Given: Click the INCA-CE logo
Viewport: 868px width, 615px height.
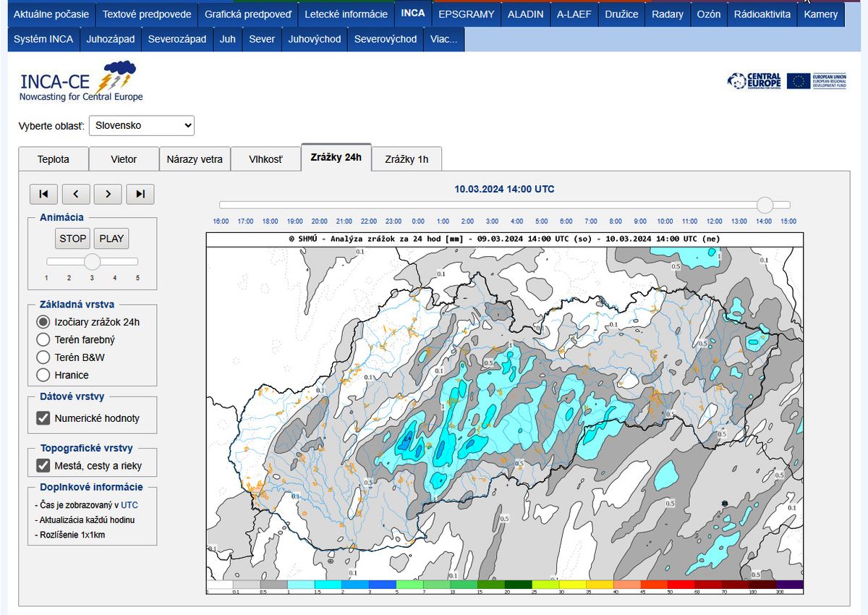Looking at the screenshot, I should point(78,82).
